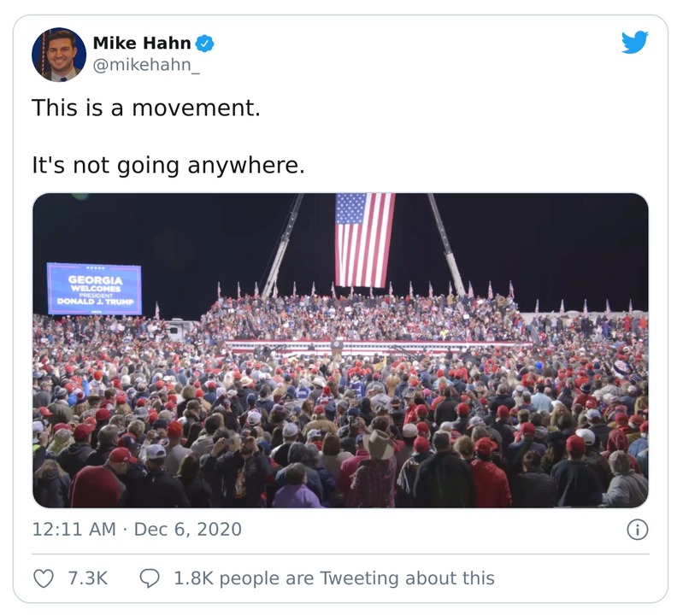Open Mike Hahn's profile avatar
This screenshot has height=616, width=683.
58,54
